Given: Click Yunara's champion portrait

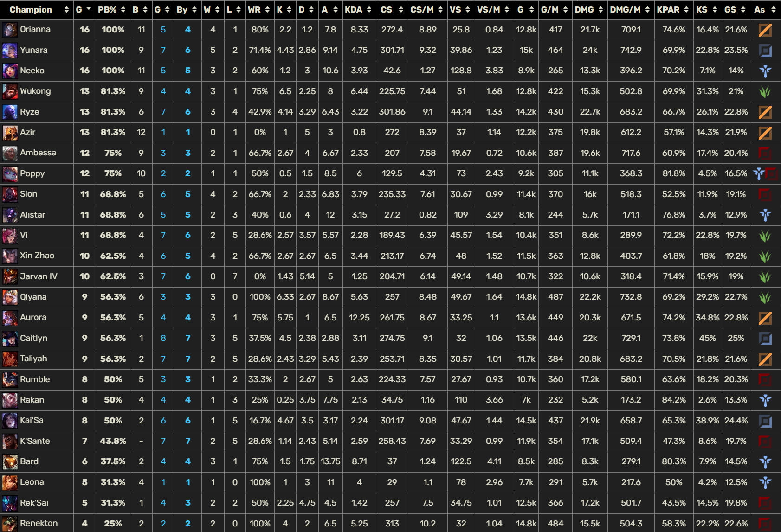Looking at the screenshot, I should tap(10, 50).
